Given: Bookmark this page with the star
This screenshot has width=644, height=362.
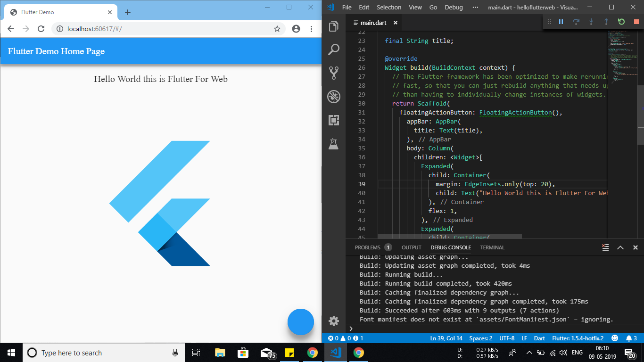Looking at the screenshot, I should point(277,29).
